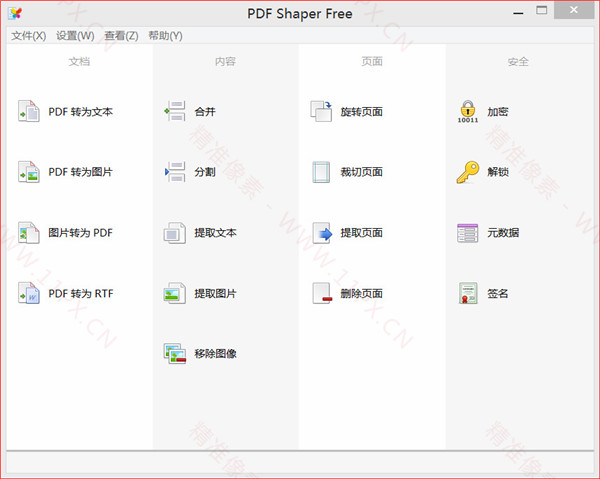The height and width of the screenshot is (479, 600).
Task: Click the 删除页面 icon
Action: point(322,293)
